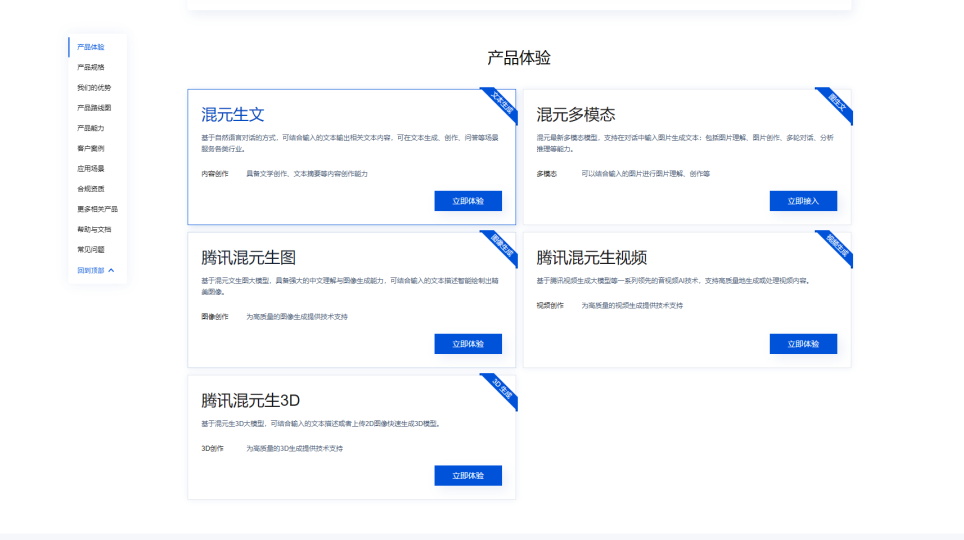Click 文本生成 corner ribbon on 混元生文

502,103
